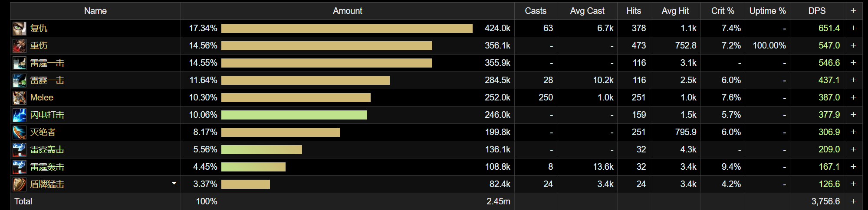Click the 灭绝者 ability icon

[19, 132]
